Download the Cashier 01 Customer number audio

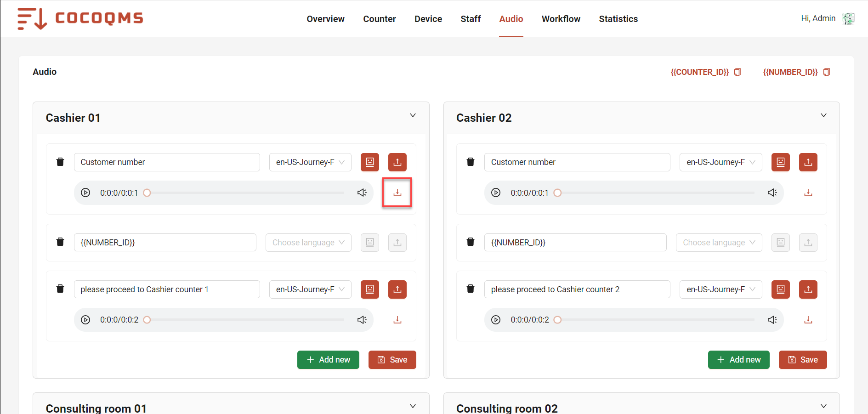(397, 193)
